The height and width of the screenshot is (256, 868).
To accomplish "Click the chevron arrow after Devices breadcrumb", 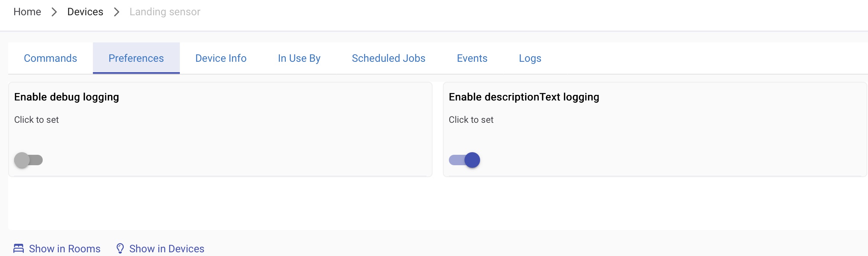I will pos(117,12).
